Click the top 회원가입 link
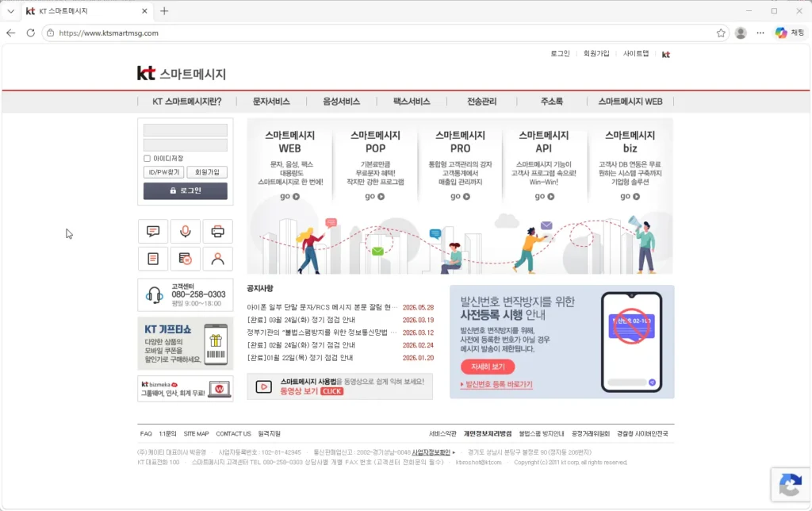This screenshot has width=812, height=511. (x=596, y=53)
